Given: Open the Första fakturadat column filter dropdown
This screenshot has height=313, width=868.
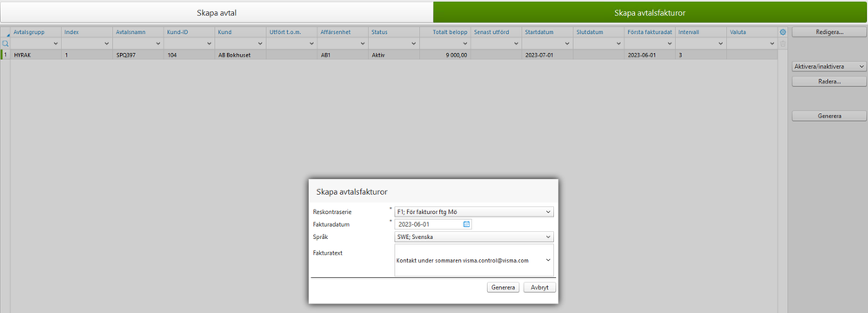Looking at the screenshot, I should point(669,43).
